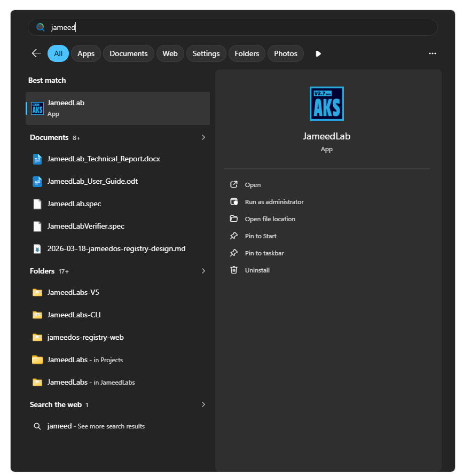Open JameedLab_User_Guide.odt
This screenshot has width=463, height=476.
click(117, 182)
